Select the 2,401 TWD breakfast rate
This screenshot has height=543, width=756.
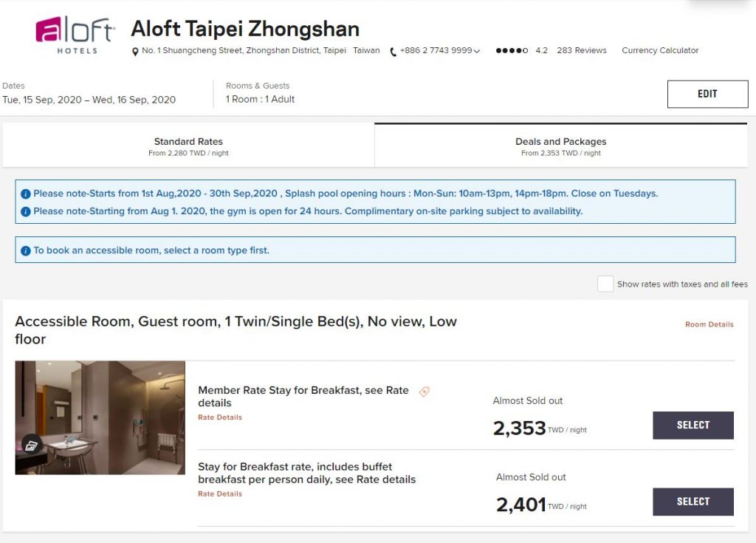[693, 502]
